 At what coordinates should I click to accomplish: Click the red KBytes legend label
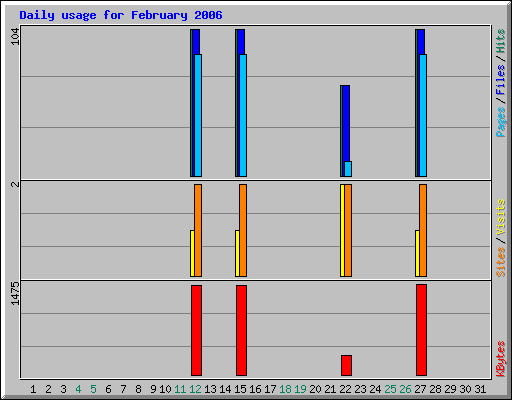pos(500,359)
